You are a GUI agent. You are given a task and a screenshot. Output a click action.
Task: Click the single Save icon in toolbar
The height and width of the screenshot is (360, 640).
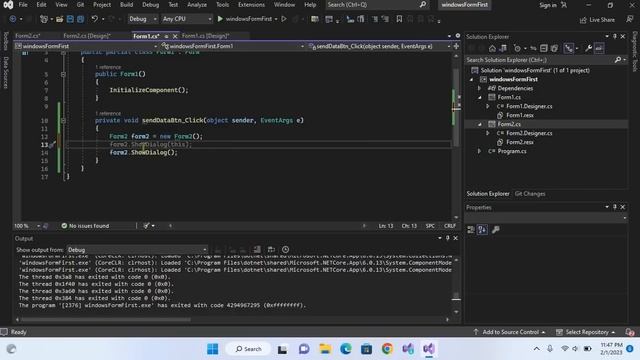(x=70, y=19)
